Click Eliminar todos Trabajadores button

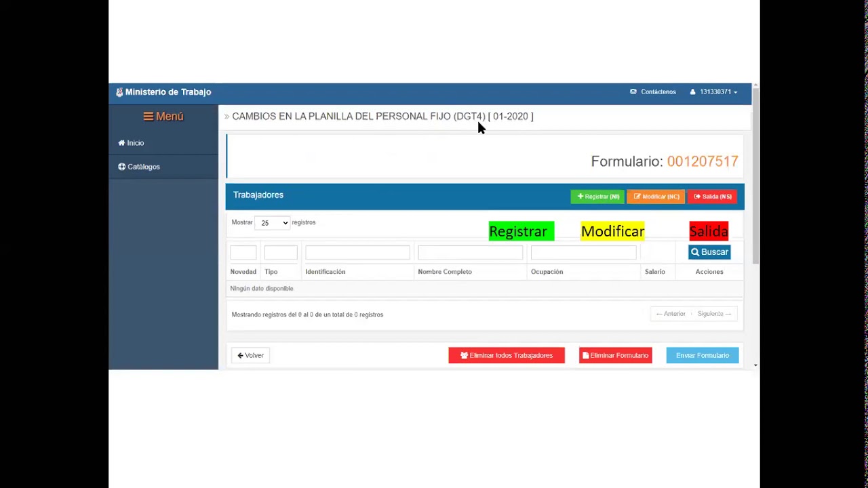click(507, 355)
